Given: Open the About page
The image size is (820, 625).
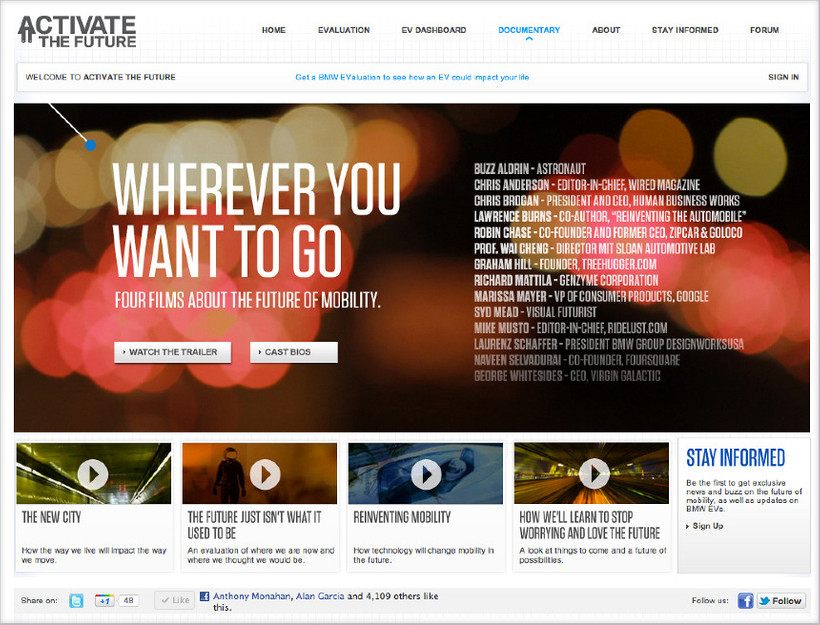Looking at the screenshot, I should [x=606, y=30].
